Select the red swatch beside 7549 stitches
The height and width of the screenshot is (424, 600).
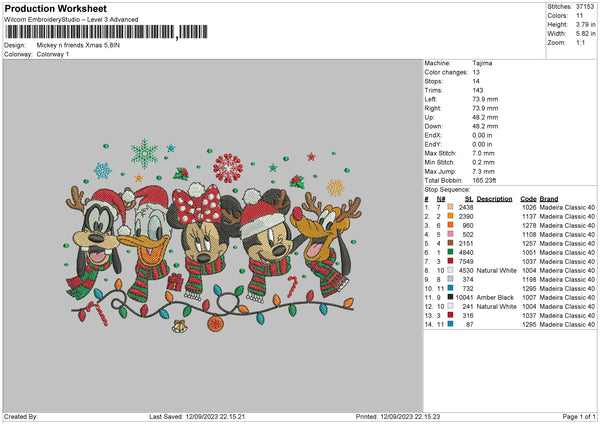[450, 261]
